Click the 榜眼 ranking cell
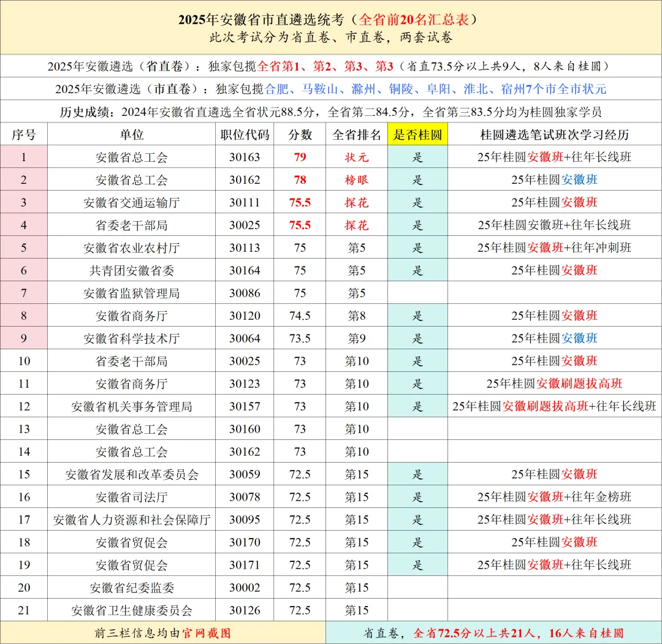This screenshot has height=644, width=662. point(357,180)
